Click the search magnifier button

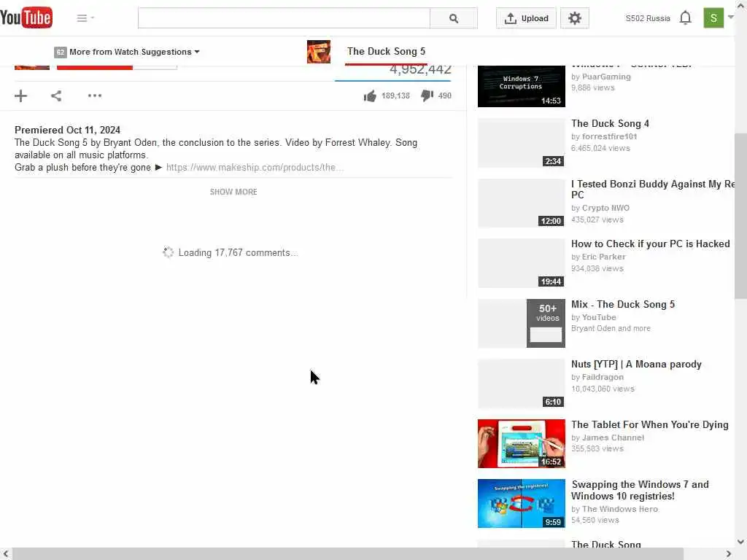(454, 18)
